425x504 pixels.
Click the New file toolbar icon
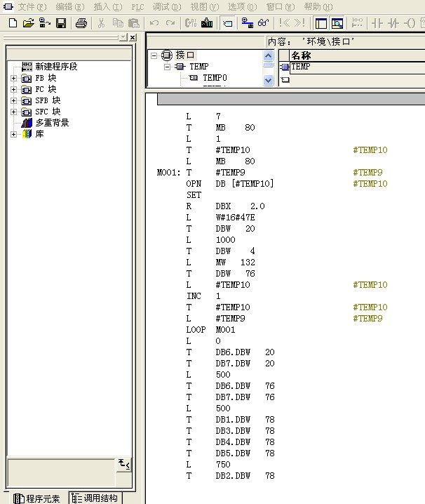point(12,23)
